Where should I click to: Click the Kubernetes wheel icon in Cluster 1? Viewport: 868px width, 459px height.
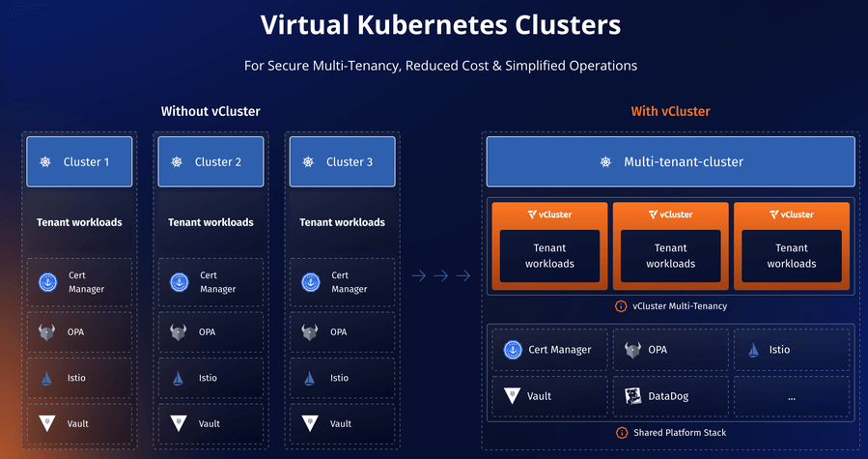[45, 162]
